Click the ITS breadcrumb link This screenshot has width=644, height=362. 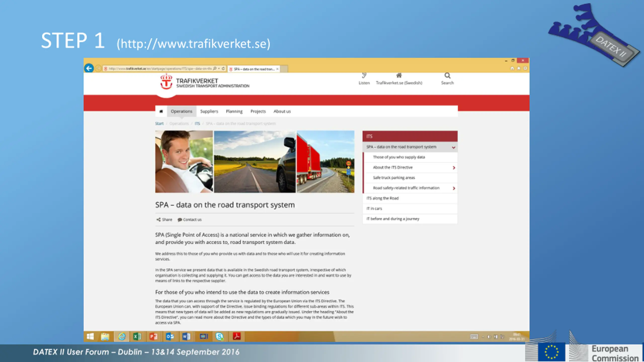[x=197, y=124]
